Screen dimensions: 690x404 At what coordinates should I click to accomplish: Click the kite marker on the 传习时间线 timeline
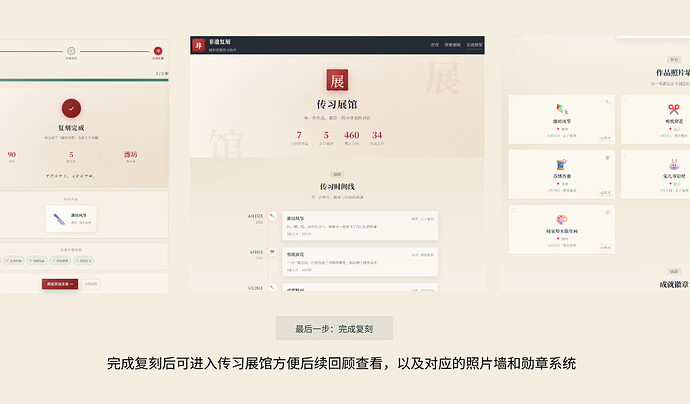(x=272, y=216)
